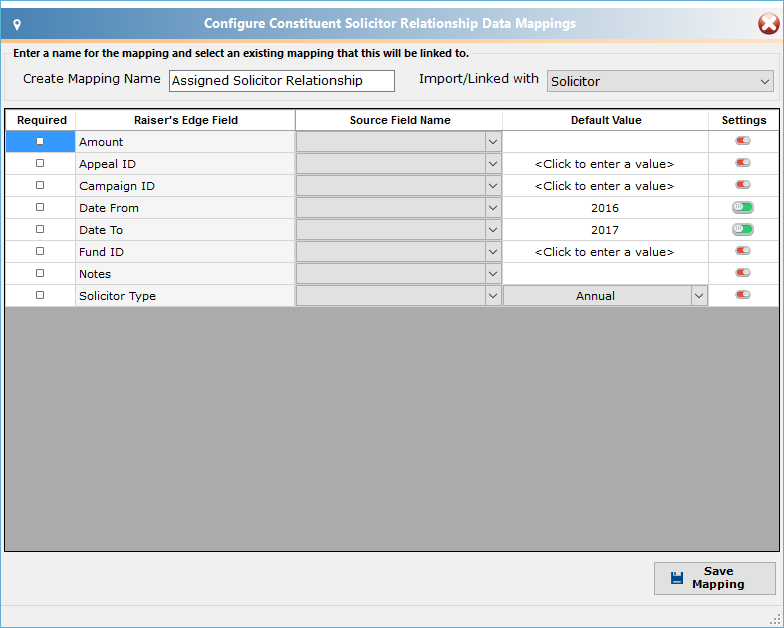Toggle the Settings switch for Amount

743,141
